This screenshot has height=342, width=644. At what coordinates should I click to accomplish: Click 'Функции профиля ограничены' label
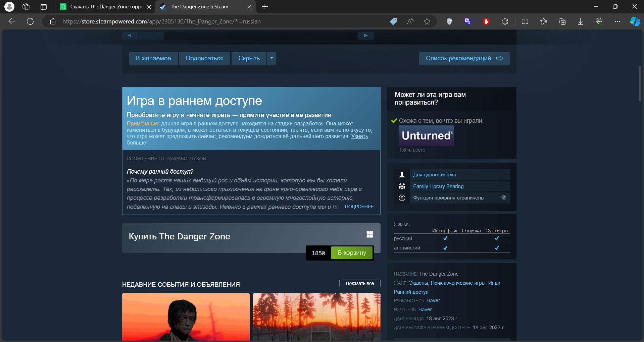pos(449,198)
